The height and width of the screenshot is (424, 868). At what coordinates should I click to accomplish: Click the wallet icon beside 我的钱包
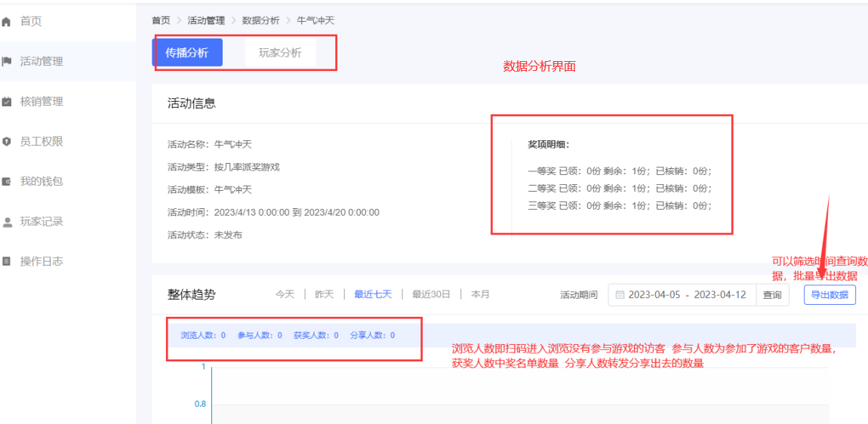pyautogui.click(x=7, y=182)
